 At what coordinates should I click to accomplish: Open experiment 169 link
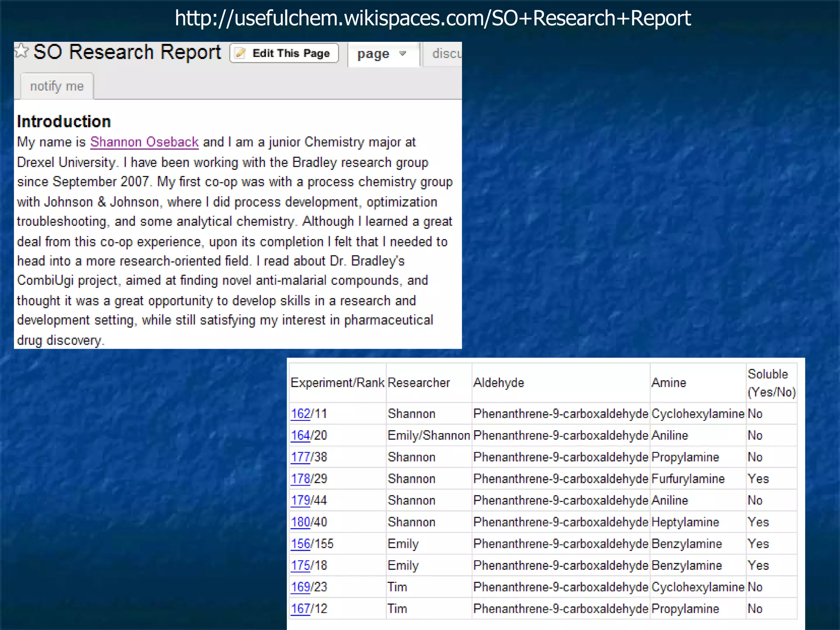[x=301, y=587]
